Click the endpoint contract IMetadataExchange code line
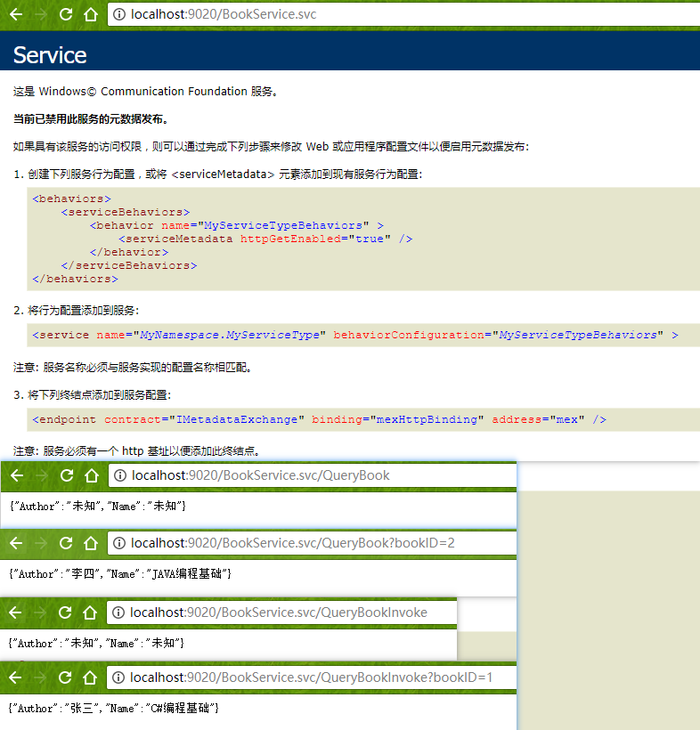This screenshot has height=730, width=700. pos(319,419)
